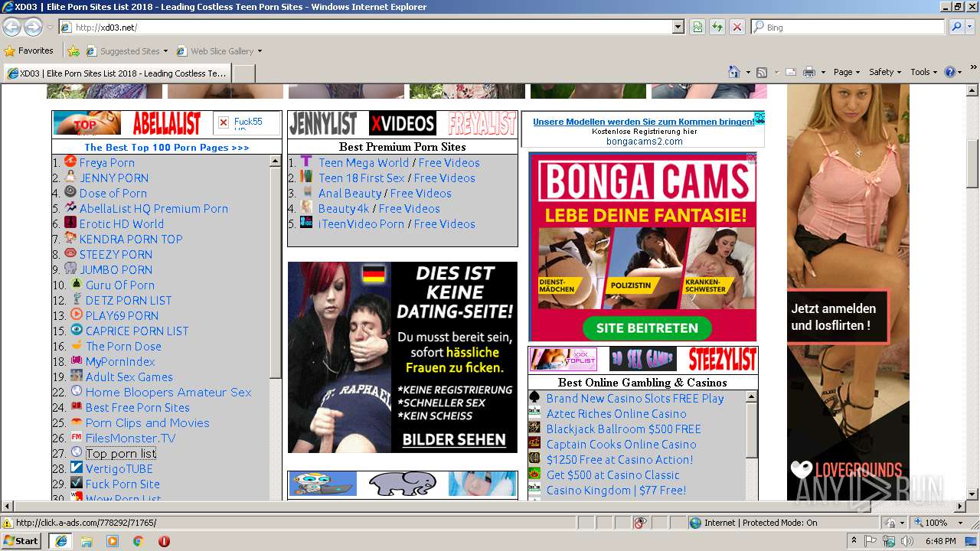The width and height of the screenshot is (980, 551).
Task: Click the Internet Explorer taskbar icon
Action: 60,540
